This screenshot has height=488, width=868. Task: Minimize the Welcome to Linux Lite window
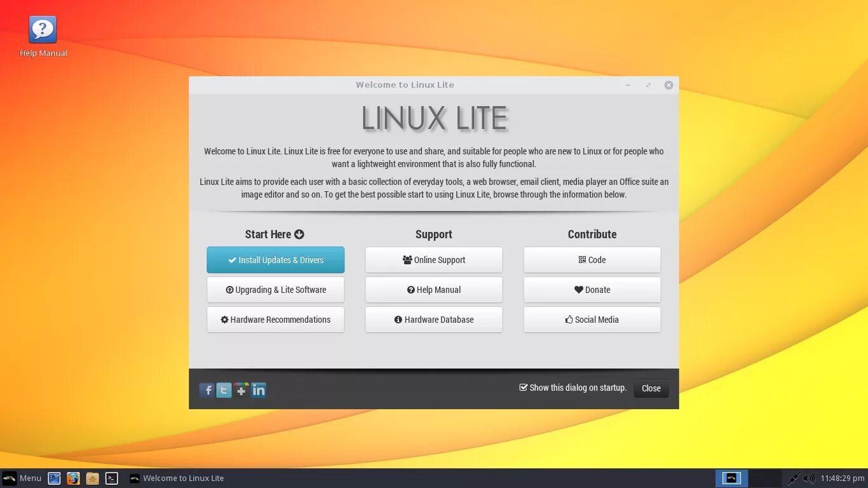(628, 85)
